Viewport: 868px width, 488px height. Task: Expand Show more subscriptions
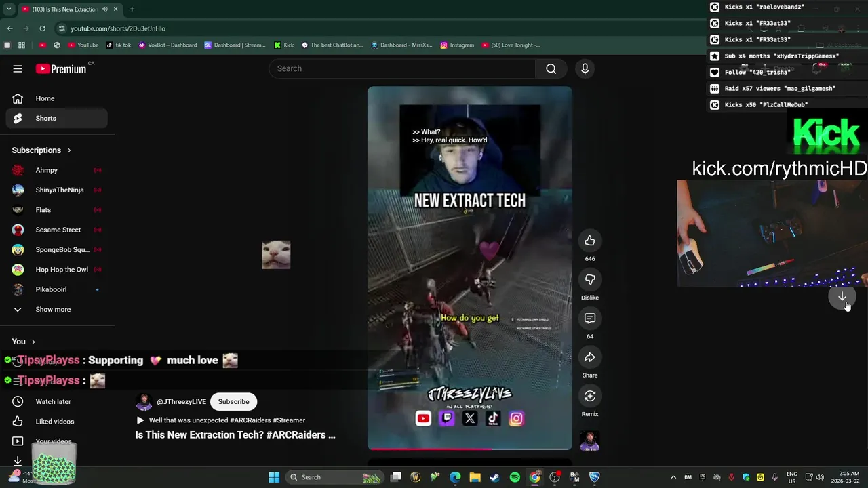57,309
